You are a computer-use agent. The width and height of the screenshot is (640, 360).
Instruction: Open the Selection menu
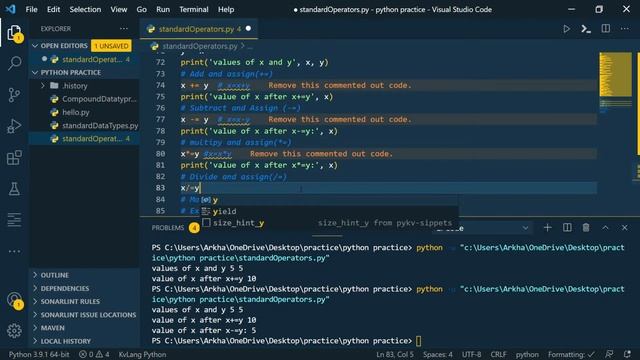85,9
